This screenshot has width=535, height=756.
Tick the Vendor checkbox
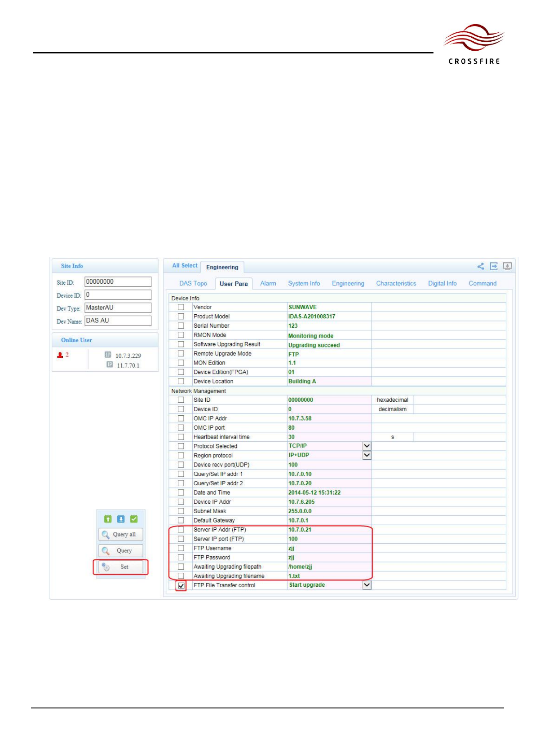point(181,307)
